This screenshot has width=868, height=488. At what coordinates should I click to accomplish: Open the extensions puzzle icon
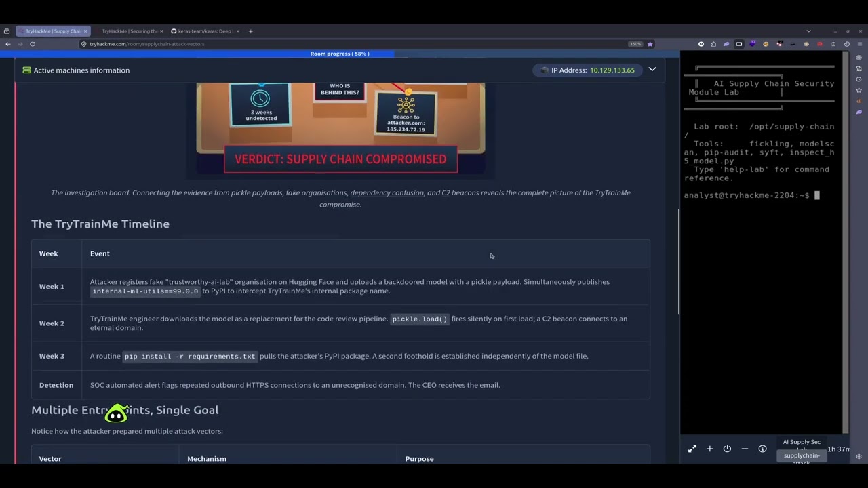(x=847, y=44)
